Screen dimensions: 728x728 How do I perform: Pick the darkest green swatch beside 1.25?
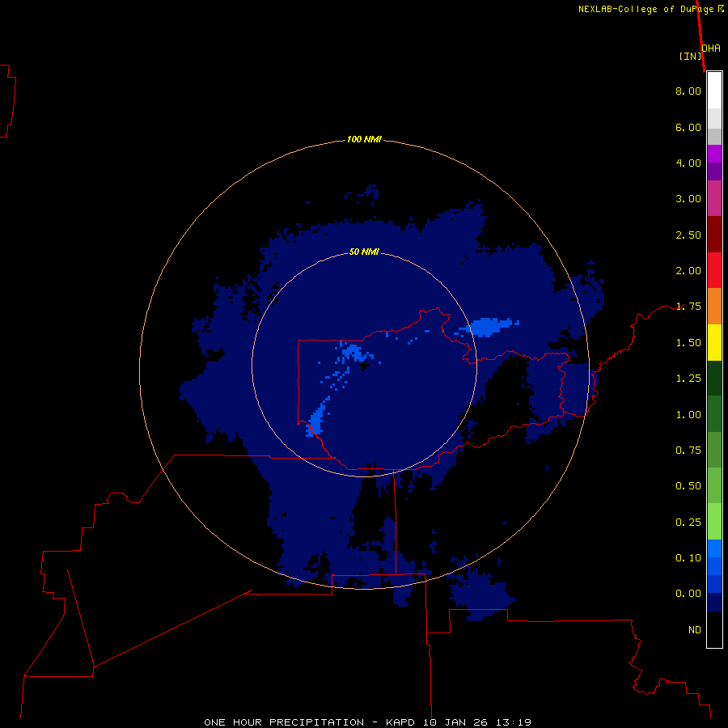tap(714, 378)
